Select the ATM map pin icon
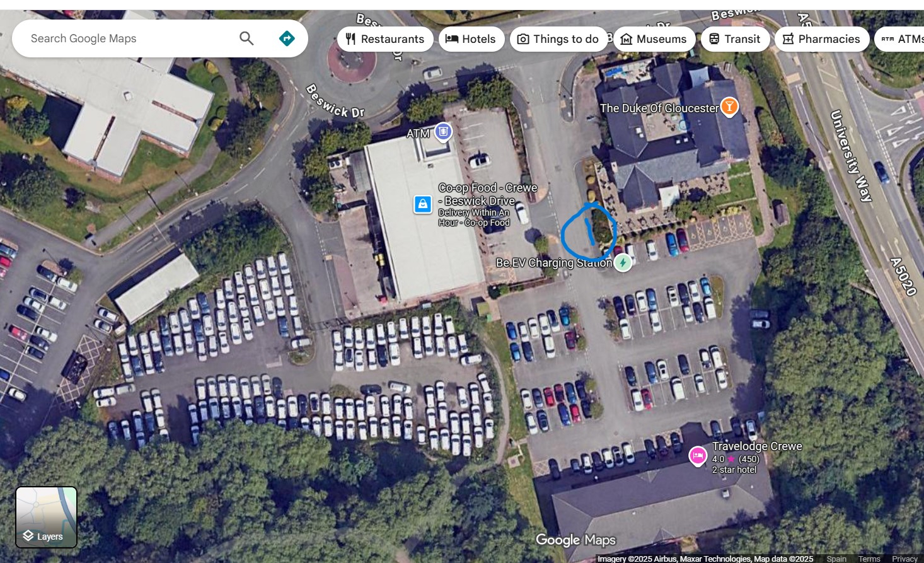Viewport: 924px width, 563px height. (x=444, y=132)
